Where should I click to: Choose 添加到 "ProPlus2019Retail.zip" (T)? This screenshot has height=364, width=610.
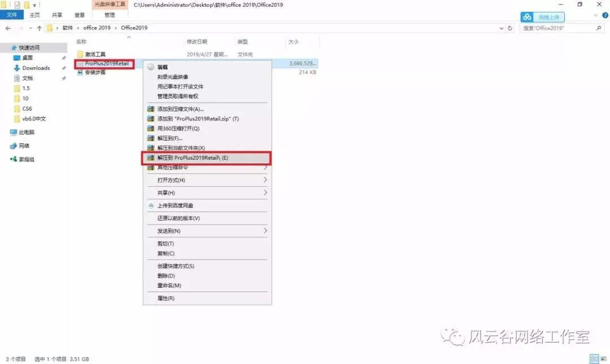tap(198, 119)
